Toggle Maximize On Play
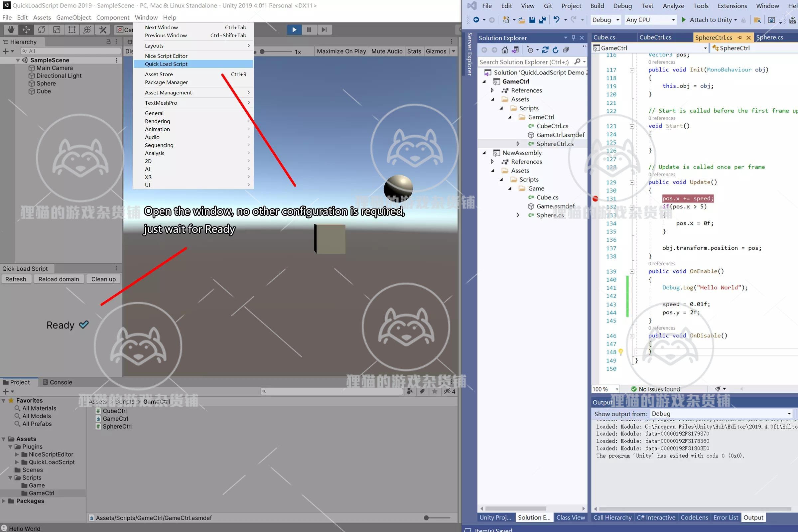Screen dimensions: 798x532 click(341, 51)
